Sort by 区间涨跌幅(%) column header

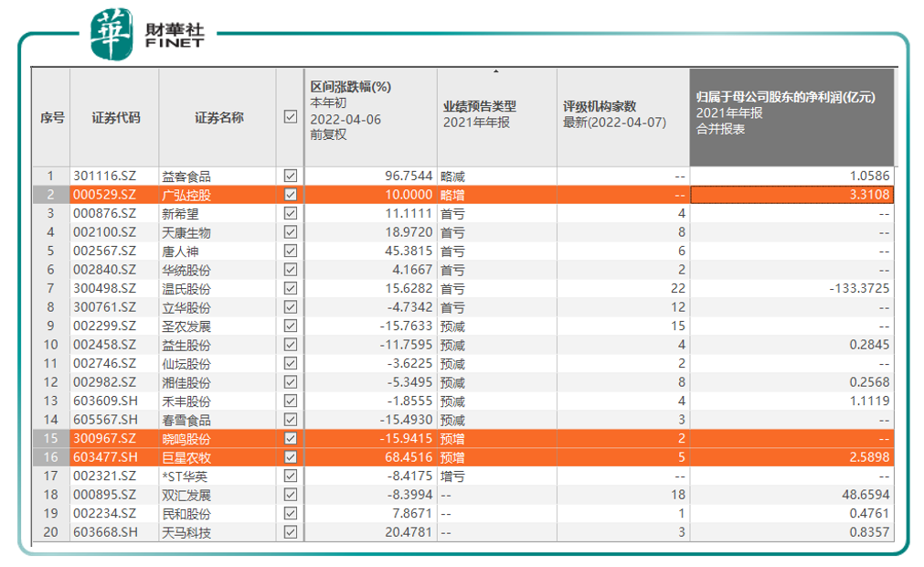[x=371, y=118]
